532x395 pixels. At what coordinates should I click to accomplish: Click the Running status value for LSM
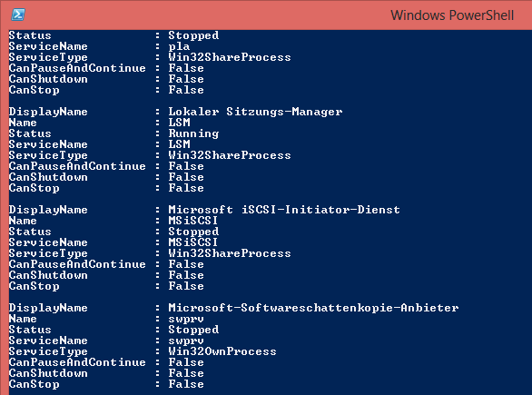193,133
